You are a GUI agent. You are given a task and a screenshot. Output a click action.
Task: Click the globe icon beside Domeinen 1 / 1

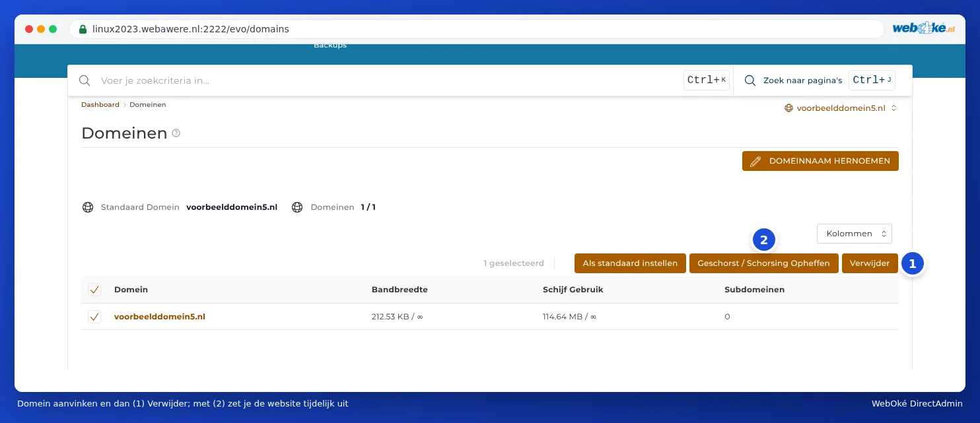[x=297, y=207]
